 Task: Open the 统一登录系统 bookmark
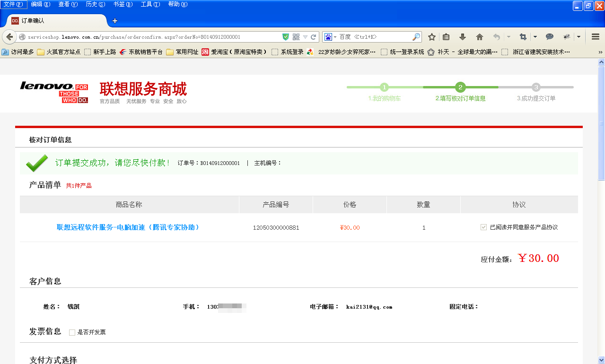[x=402, y=52]
